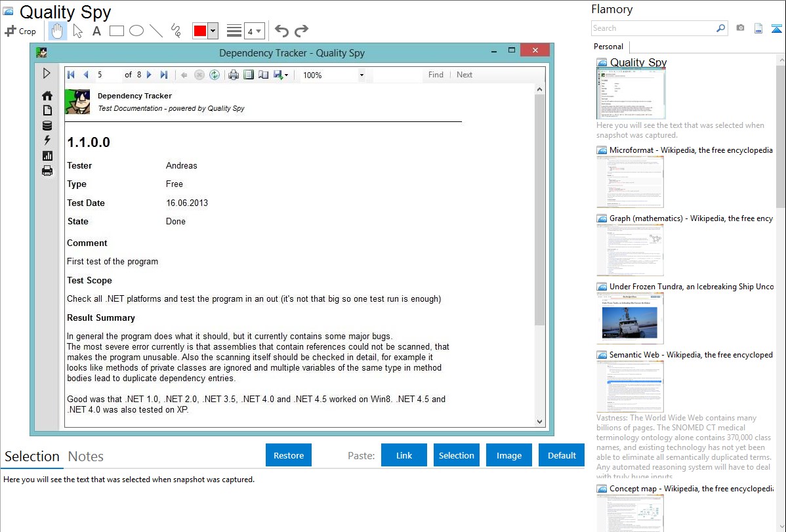Open the bar chart sidebar icon
Image resolution: width=786 pixels, height=532 pixels.
47,156
